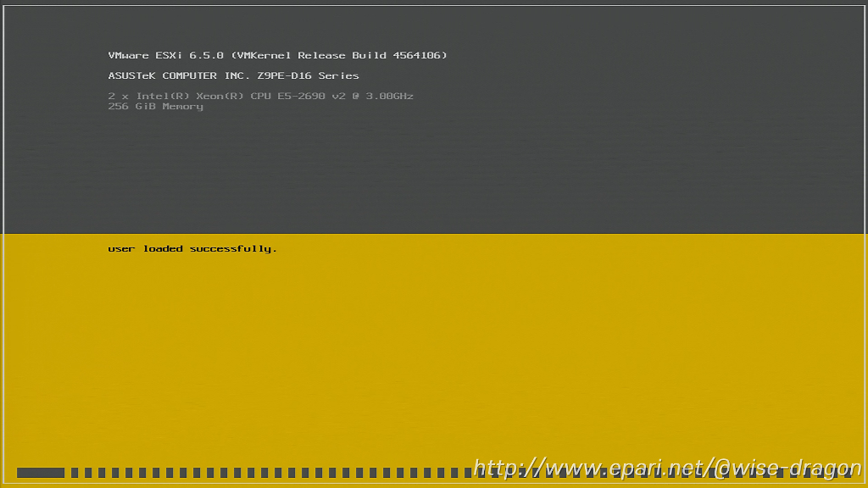Click the 256 GiB Memory text
Image resolution: width=868 pixels, height=488 pixels.
click(156, 106)
